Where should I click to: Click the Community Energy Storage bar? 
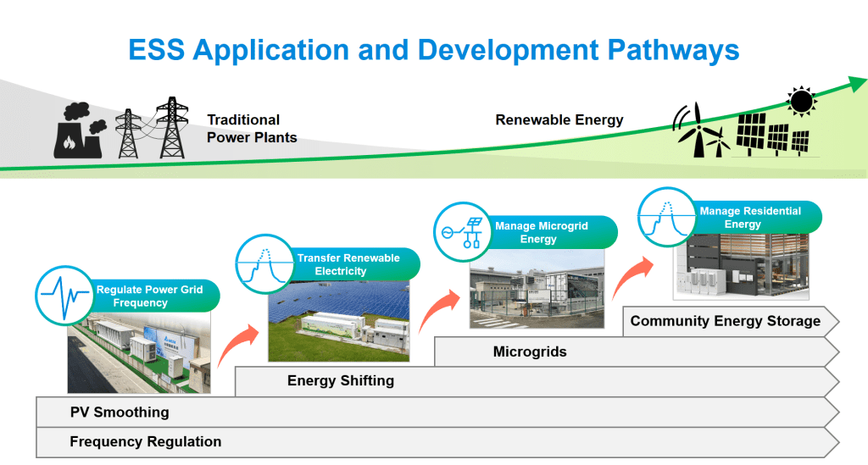tap(729, 322)
